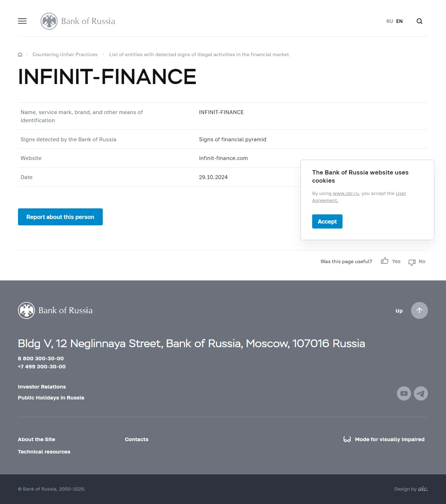This screenshot has width=446, height=504.
Task: Open the List of entities breadcrumb
Action: tap(199, 54)
